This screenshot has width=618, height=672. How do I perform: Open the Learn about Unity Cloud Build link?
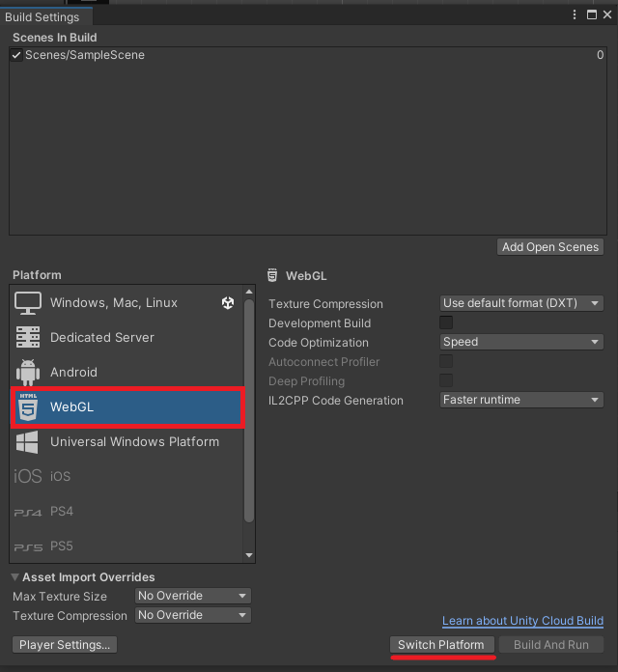tap(522, 621)
